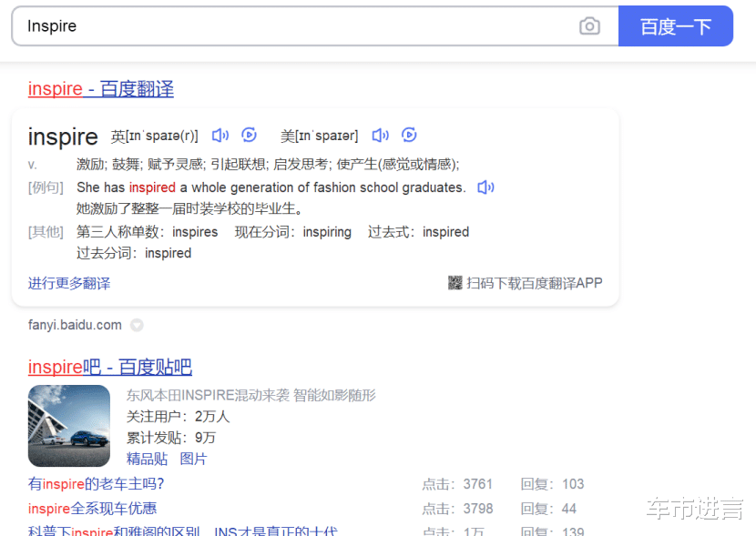Click the 百度一下 search button

(x=676, y=26)
